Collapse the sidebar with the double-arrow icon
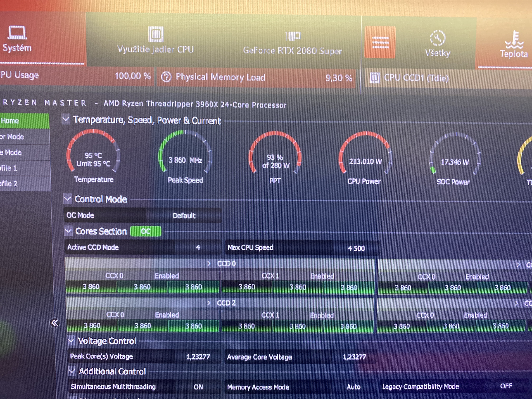 [x=55, y=323]
